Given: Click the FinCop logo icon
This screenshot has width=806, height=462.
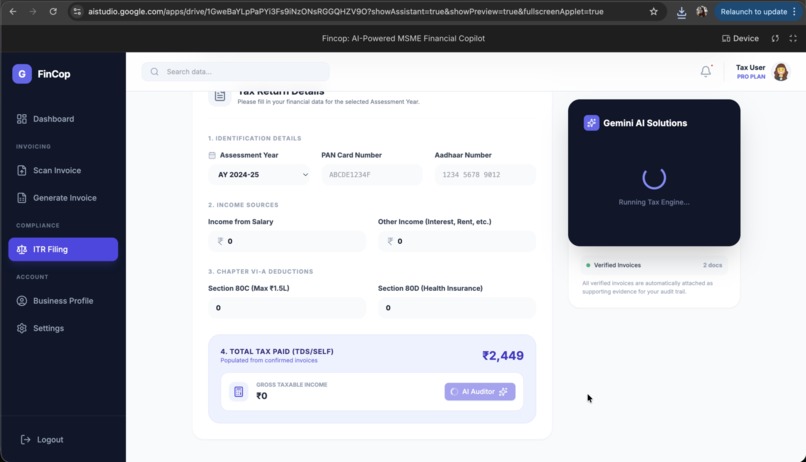Looking at the screenshot, I should 22,74.
